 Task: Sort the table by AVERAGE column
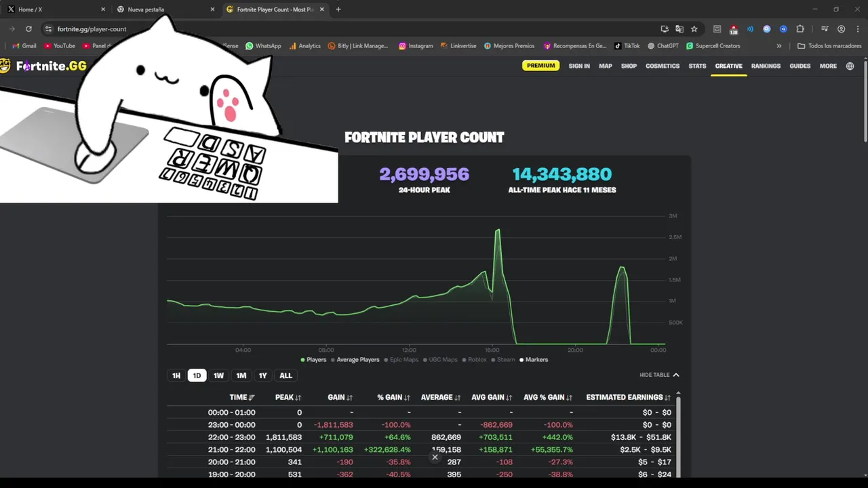(441, 397)
